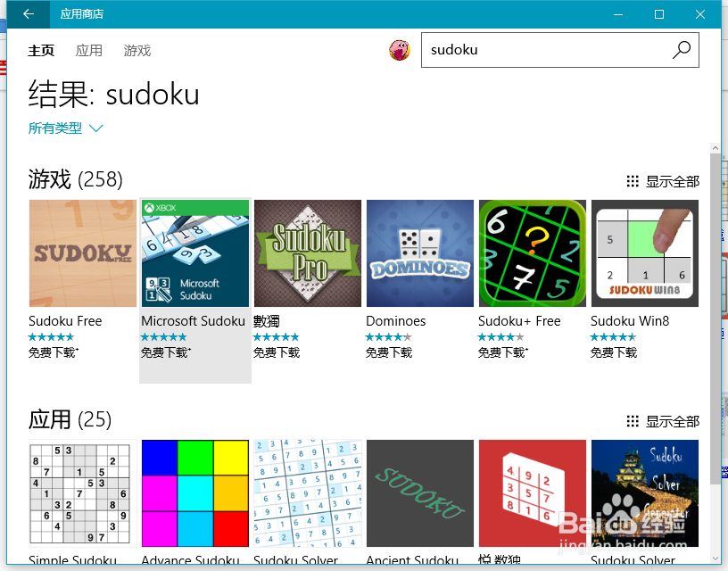Click 免费下载 under Sudoku+ Free
Viewport: 728px width, 571px height.
[503, 352]
